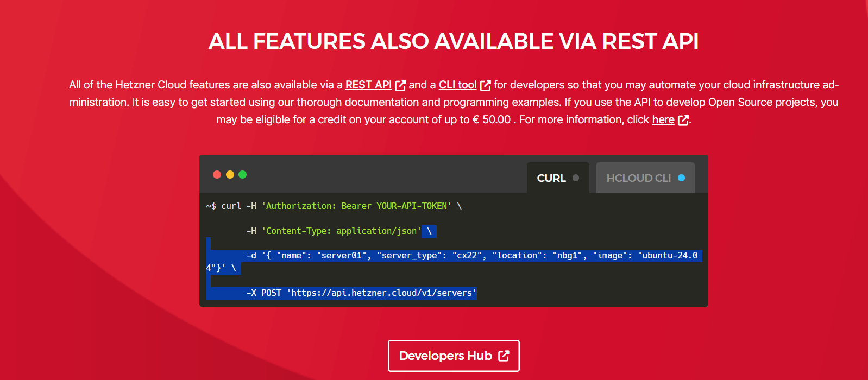This screenshot has height=380, width=868.
Task: Click the 'Authorization: Bearer YOUR-API-TOKEN' text
Action: 356,206
